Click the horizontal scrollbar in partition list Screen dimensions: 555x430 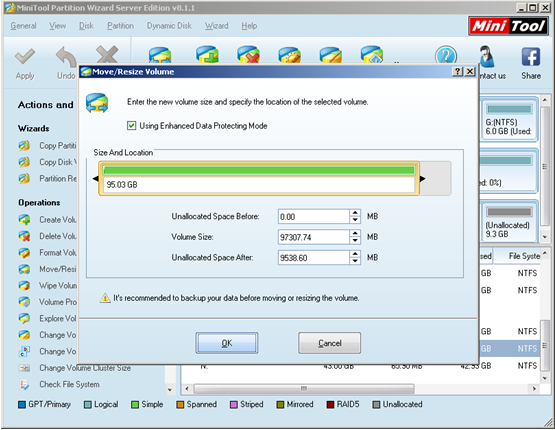click(304, 389)
